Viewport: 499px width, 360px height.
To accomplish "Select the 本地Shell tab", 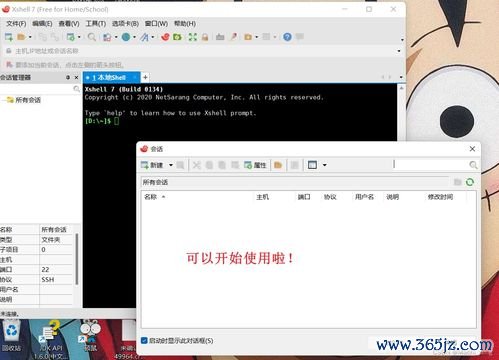I will pos(111,77).
